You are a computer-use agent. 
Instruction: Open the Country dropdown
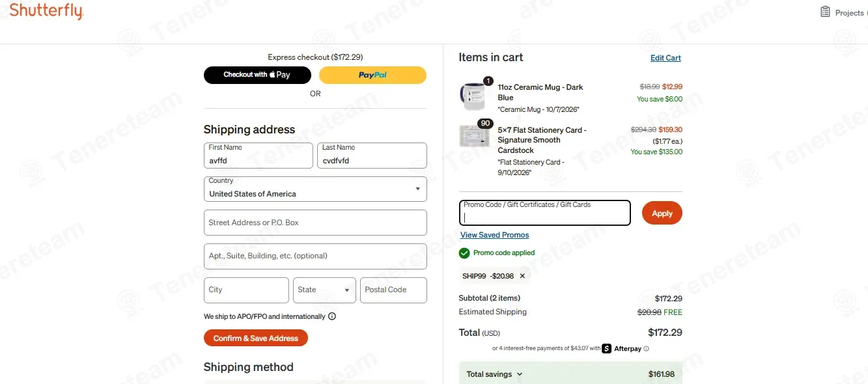315,189
